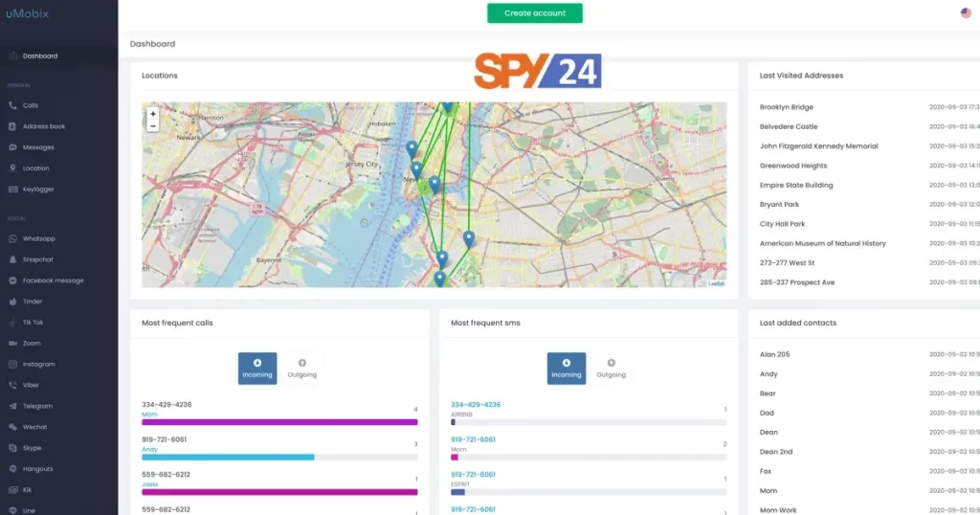The width and height of the screenshot is (980, 515).
Task: Zoom out the map with minus button
Action: 152,125
